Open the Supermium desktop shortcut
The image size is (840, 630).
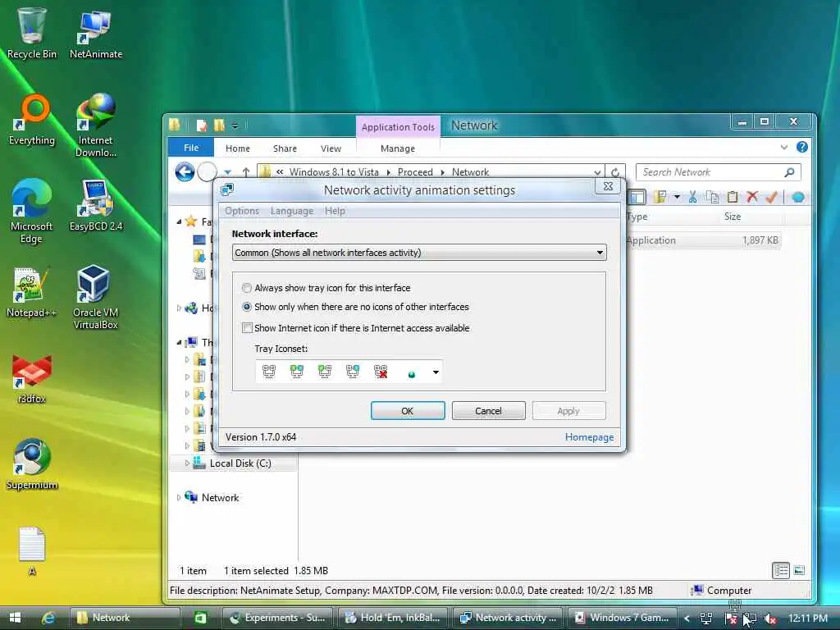pyautogui.click(x=32, y=464)
